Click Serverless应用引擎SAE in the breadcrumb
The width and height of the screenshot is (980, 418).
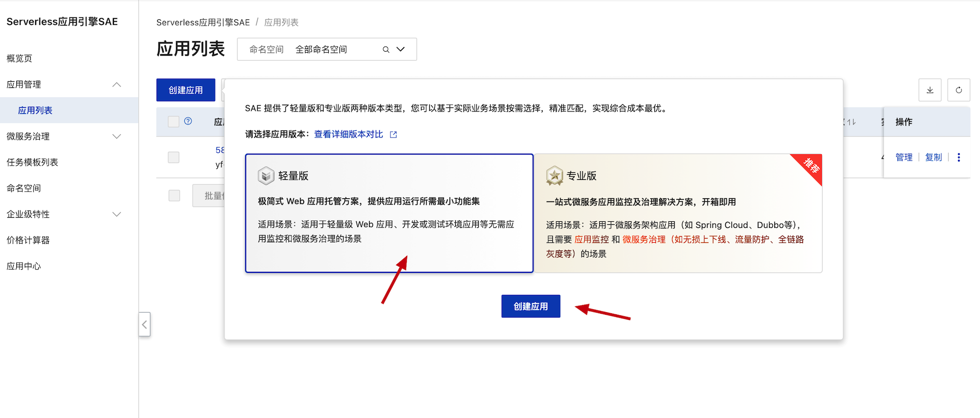pyautogui.click(x=203, y=22)
